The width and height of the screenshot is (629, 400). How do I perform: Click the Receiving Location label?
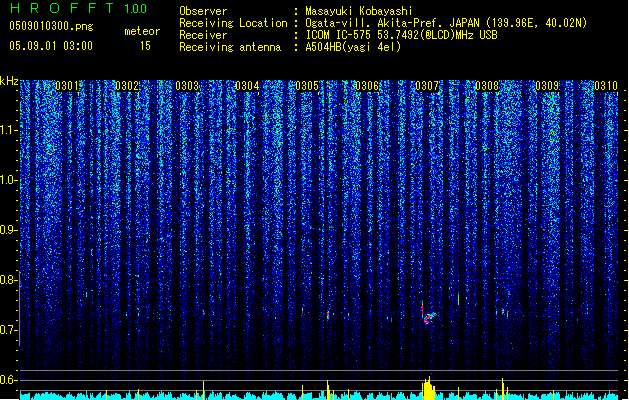[x=233, y=23]
